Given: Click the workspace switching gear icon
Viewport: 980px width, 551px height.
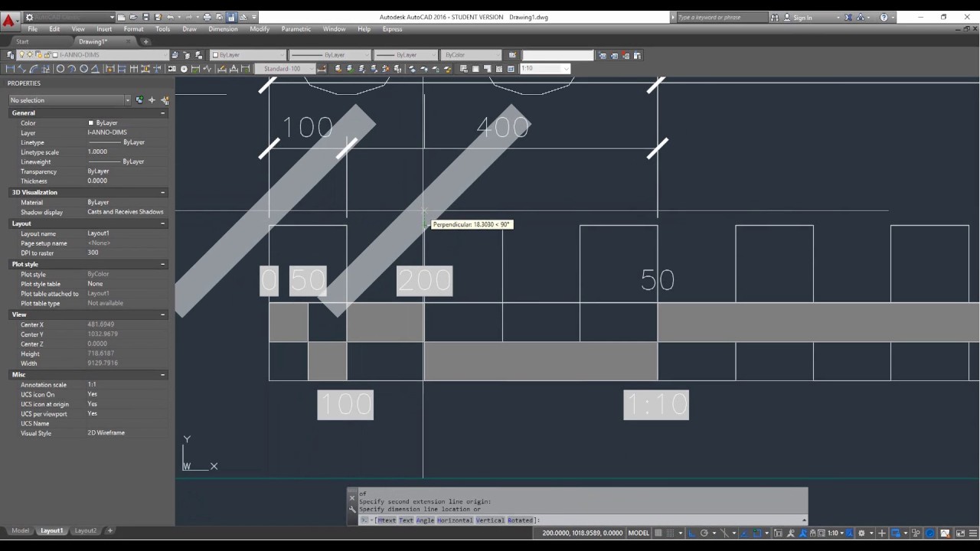Looking at the screenshot, I should pyautogui.click(x=861, y=533).
